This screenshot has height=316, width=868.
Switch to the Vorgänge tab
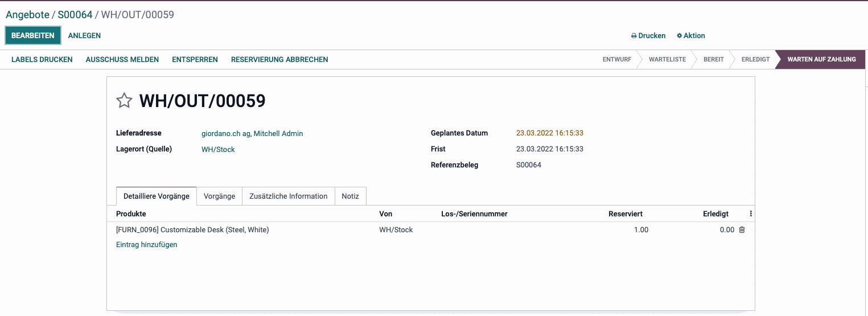tap(220, 196)
